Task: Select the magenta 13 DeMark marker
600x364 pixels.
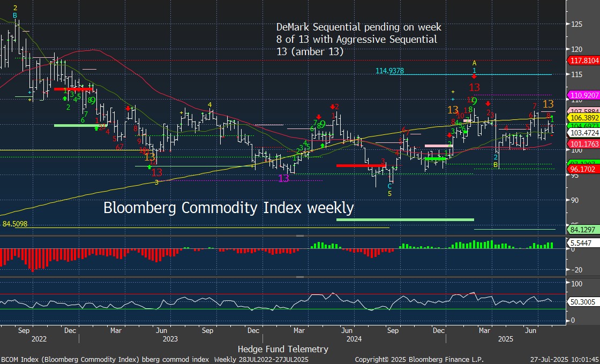Action: (283, 178)
